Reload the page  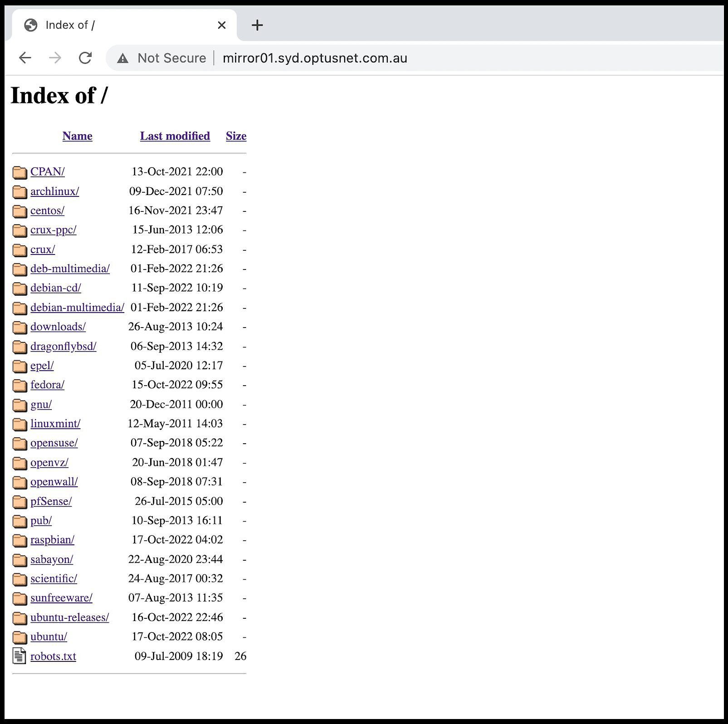tap(85, 58)
